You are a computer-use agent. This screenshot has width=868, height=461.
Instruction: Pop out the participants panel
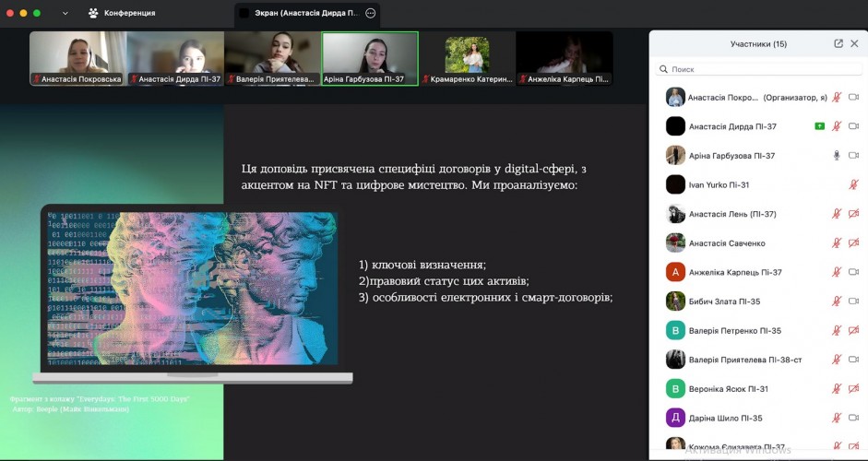(x=838, y=43)
